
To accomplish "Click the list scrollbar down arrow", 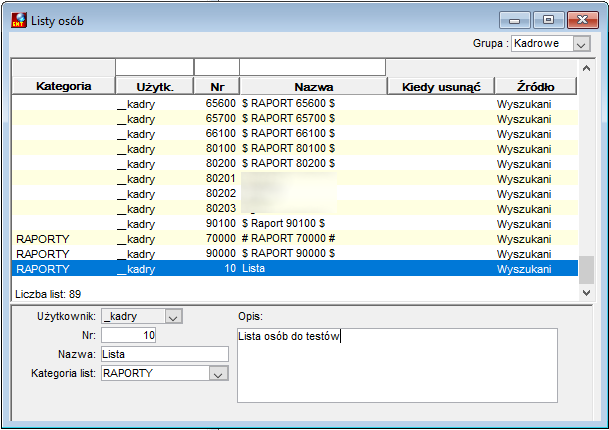I will click(x=586, y=292).
